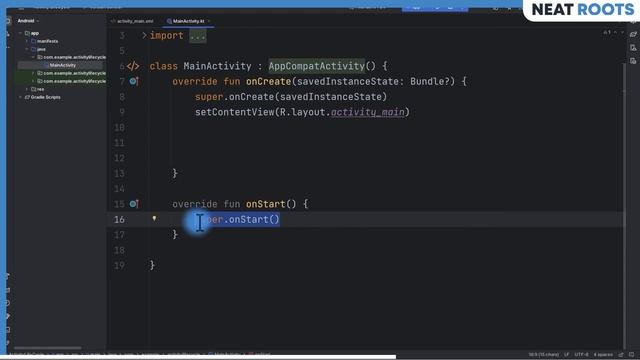The width and height of the screenshot is (640, 360).
Task: Click the folded import ellipsis placeholder
Action: point(198,36)
